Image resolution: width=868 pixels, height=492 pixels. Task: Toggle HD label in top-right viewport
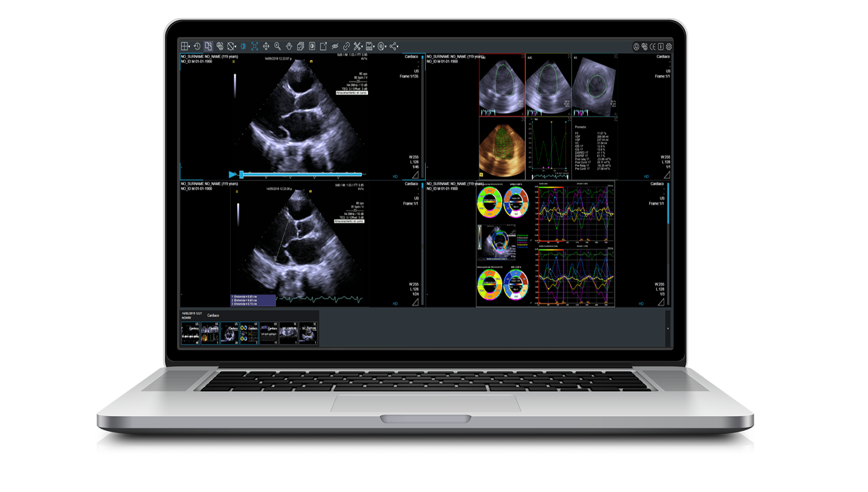pos(646,177)
